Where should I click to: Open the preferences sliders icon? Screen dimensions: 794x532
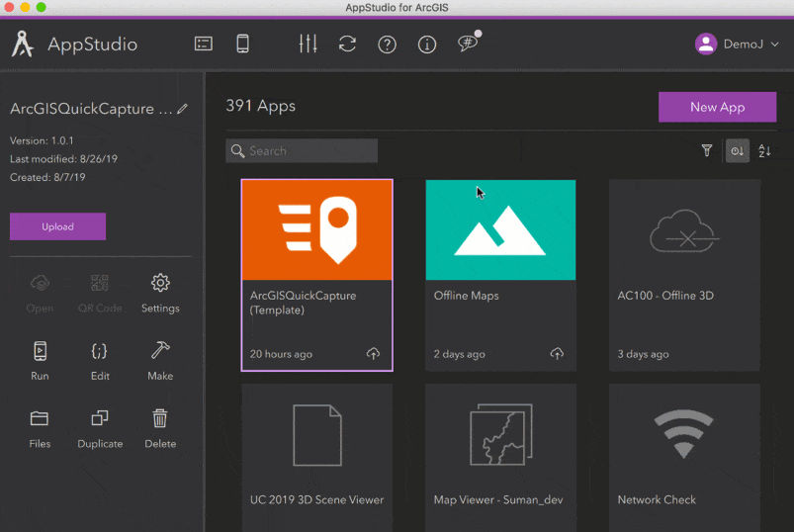(x=308, y=44)
